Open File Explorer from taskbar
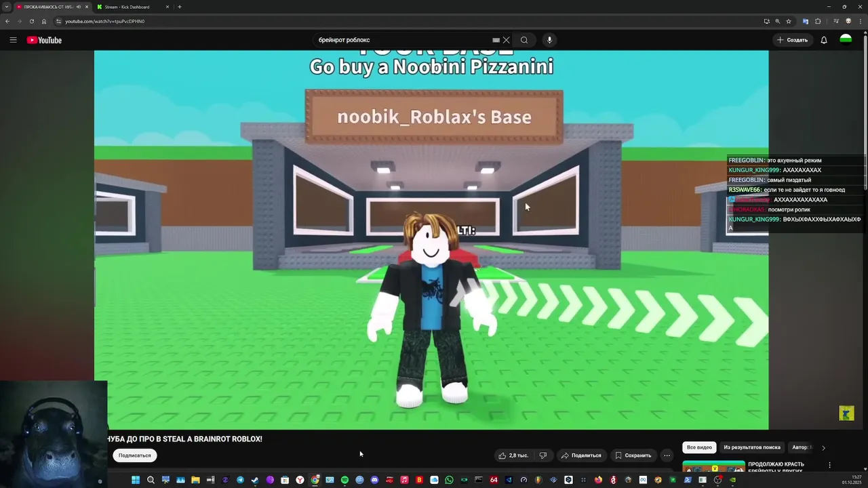 click(x=195, y=480)
